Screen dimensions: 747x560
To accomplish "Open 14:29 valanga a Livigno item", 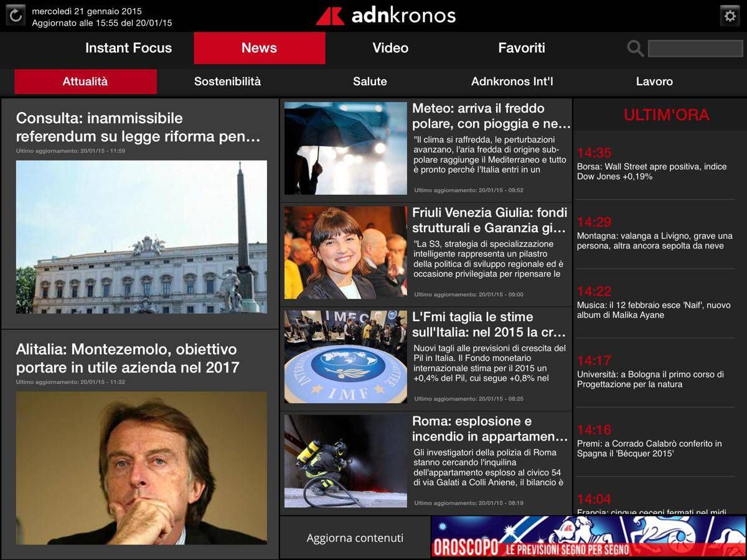I will tap(655, 234).
